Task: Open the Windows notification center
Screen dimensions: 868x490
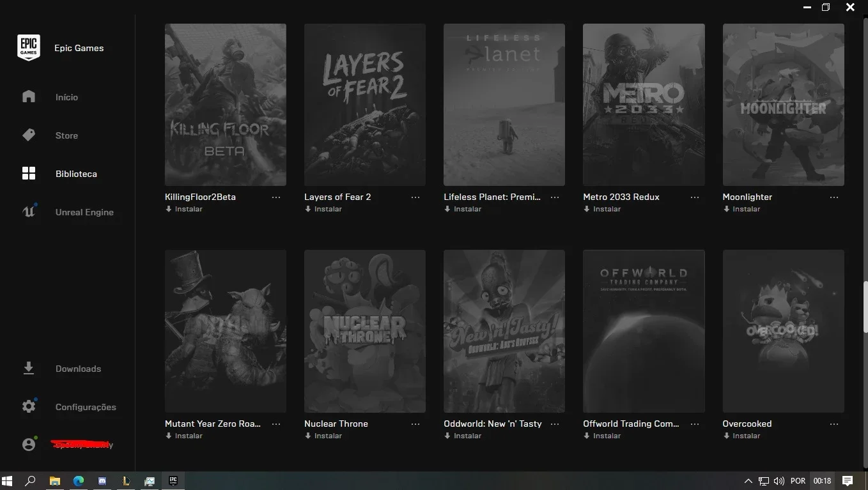Action: point(848,480)
